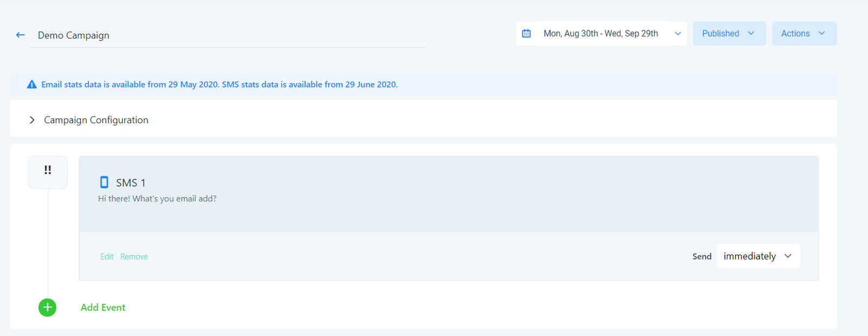Click the SMS 1 event title
This screenshot has width=868, height=336.
pos(131,183)
